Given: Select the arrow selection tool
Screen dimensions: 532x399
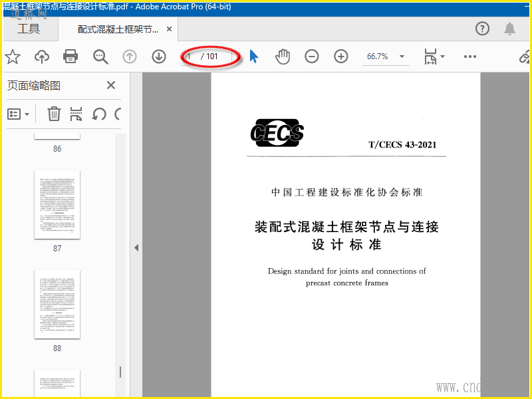Looking at the screenshot, I should pos(254,57).
